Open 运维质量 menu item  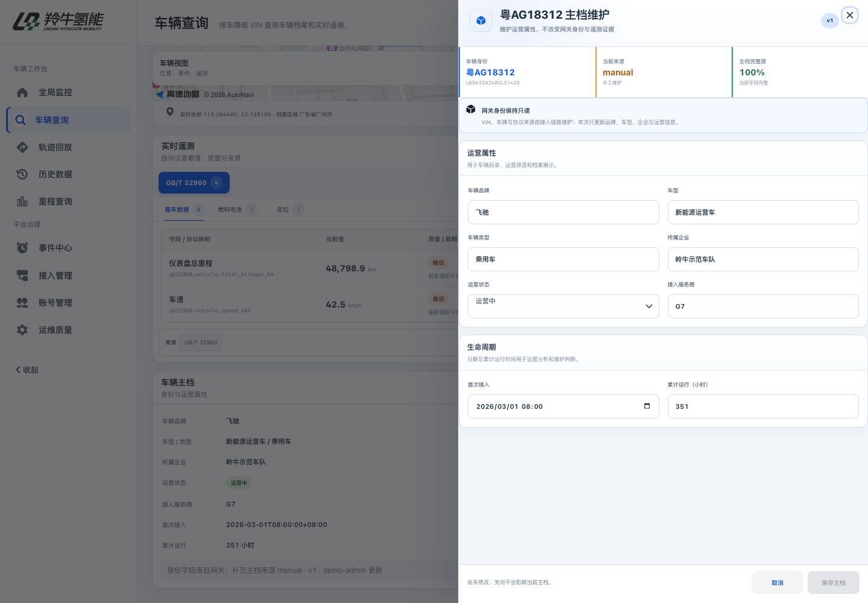tap(68, 330)
